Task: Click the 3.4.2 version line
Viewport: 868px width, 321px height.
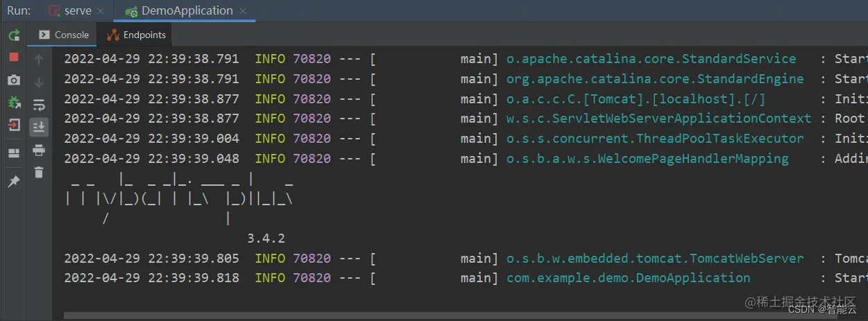Action: pos(266,238)
